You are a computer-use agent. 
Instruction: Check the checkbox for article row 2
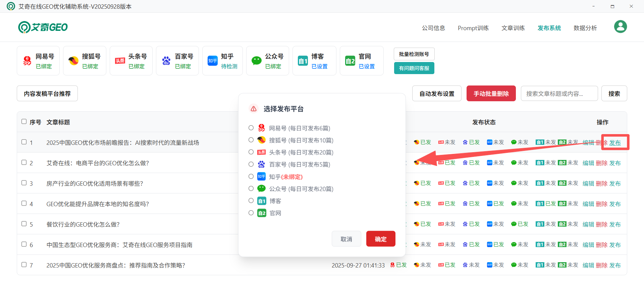pyautogui.click(x=24, y=162)
